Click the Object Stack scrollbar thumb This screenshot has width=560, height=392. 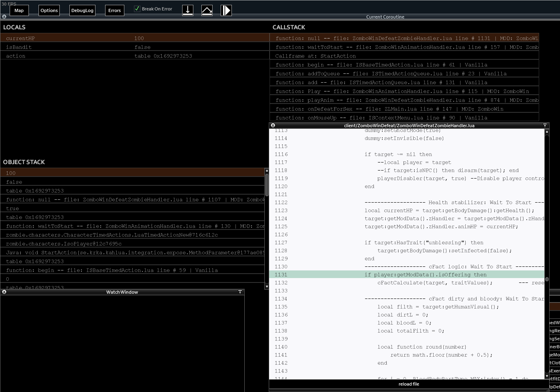coord(267,185)
